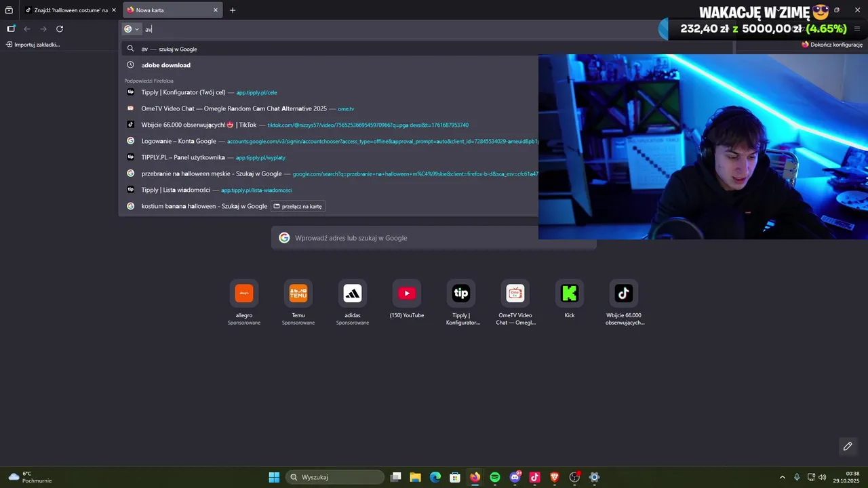Open a new tab with plus button
868x488 pixels.
233,10
